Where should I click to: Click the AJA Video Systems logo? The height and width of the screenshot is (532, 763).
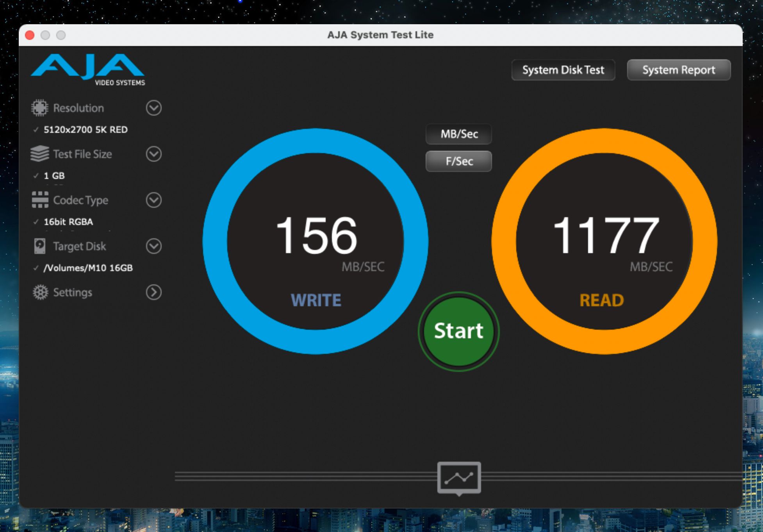click(x=88, y=70)
